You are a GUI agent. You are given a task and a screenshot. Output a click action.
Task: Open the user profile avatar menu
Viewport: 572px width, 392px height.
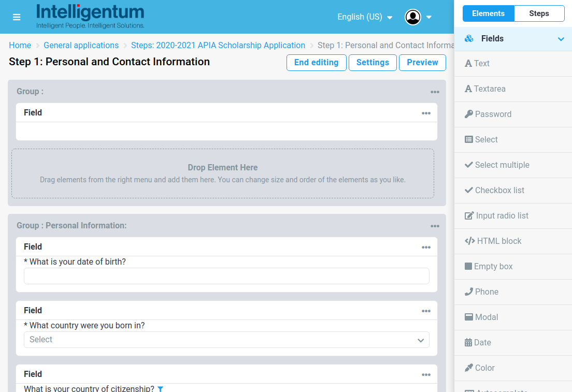pos(413,17)
